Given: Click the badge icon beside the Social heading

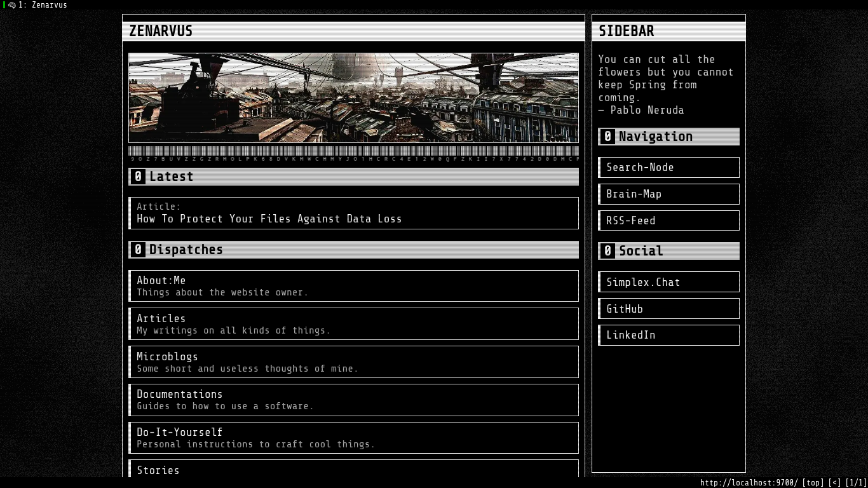Looking at the screenshot, I should point(608,251).
